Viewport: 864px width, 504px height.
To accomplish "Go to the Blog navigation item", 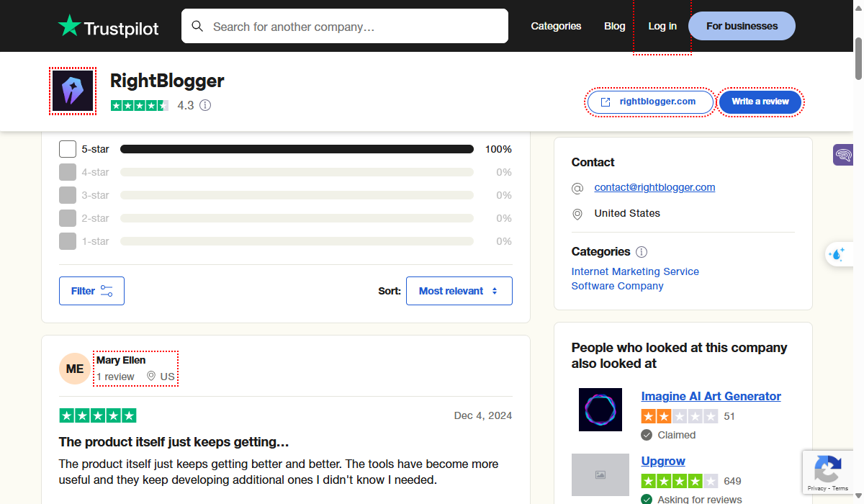I will pos(614,26).
